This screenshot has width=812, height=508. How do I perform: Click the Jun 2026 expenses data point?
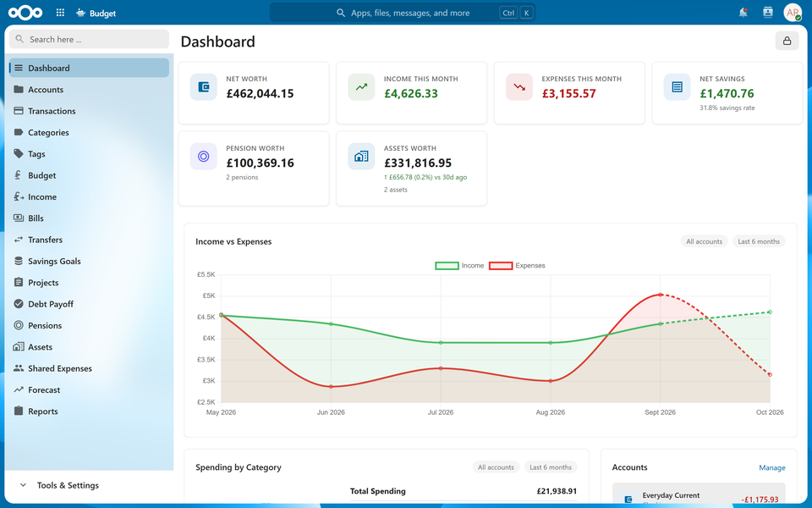tap(331, 387)
